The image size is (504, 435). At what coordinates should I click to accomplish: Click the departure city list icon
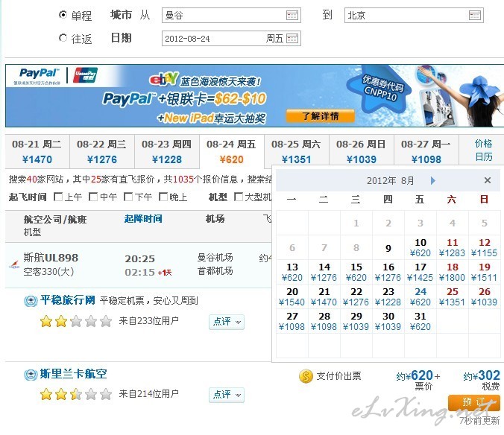[x=292, y=16]
